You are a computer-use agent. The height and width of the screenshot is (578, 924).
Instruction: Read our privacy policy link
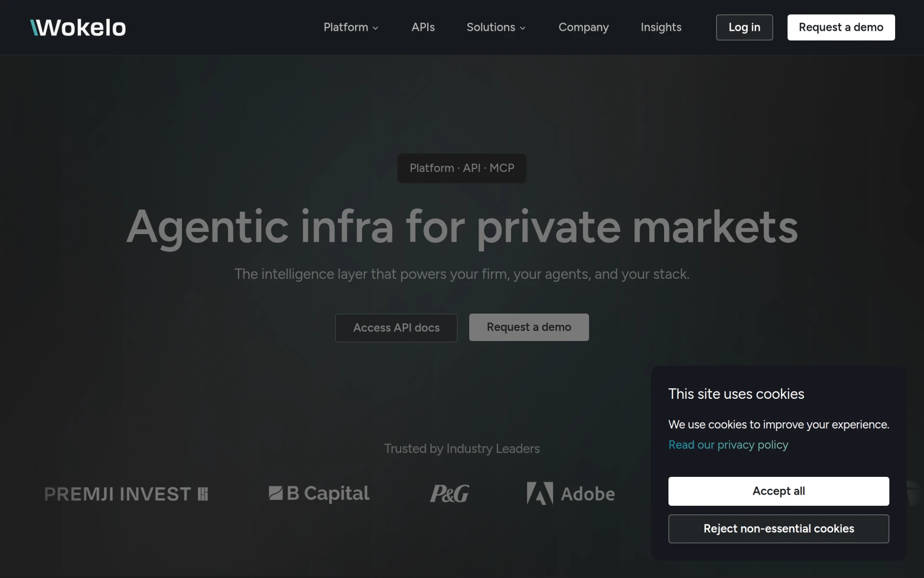click(x=728, y=445)
